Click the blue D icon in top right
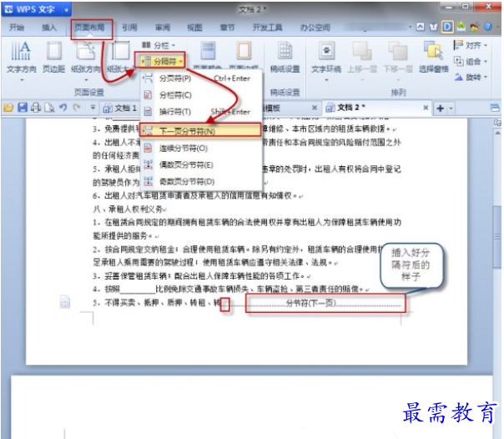This screenshot has height=439, width=504. tap(447, 27)
